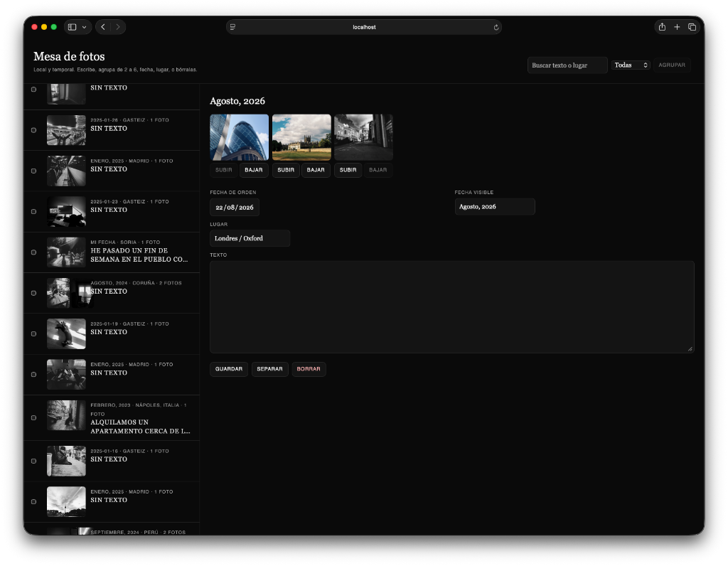
Task: Open the Safari share menu
Action: 662,27
